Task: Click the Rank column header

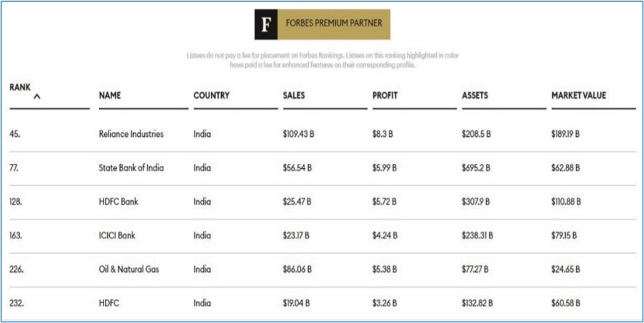Action: pyautogui.click(x=20, y=88)
